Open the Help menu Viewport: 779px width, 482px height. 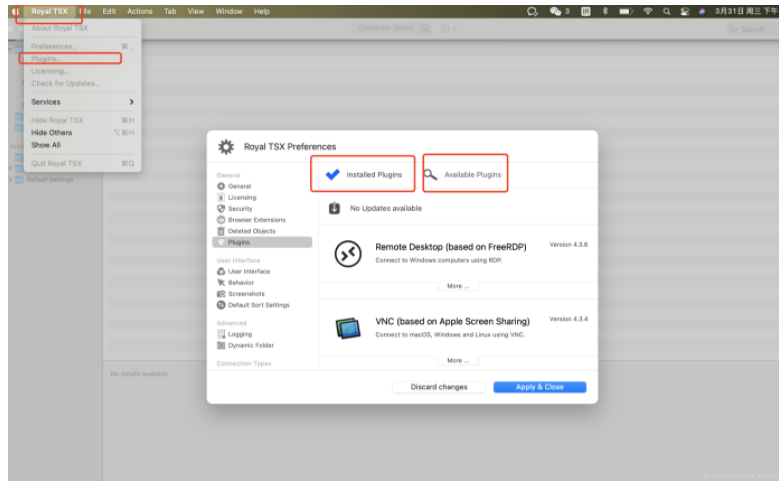(x=262, y=11)
